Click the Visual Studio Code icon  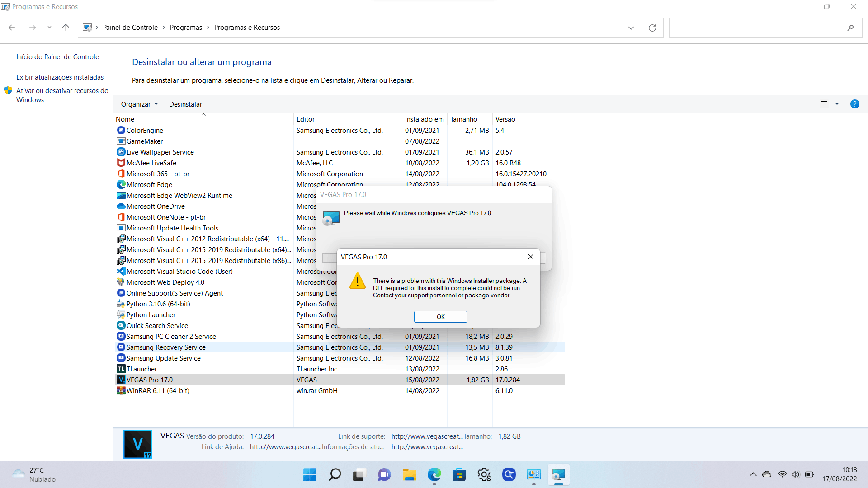[x=121, y=271]
